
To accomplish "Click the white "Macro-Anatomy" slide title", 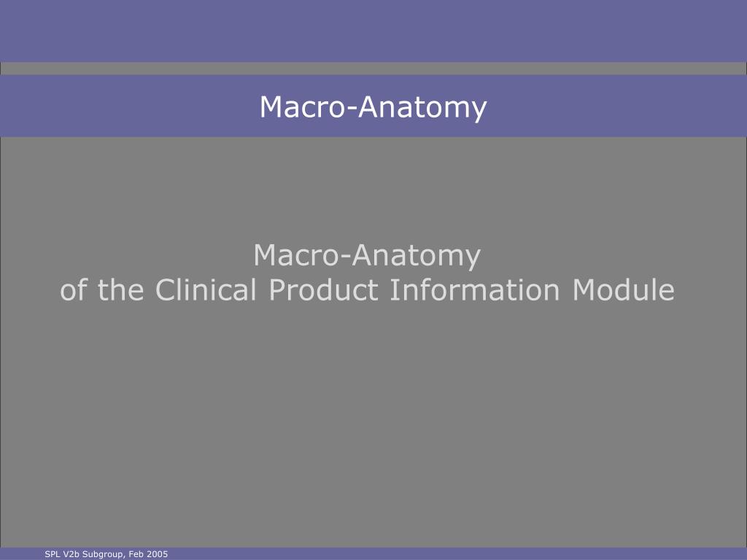I will pos(373,107).
